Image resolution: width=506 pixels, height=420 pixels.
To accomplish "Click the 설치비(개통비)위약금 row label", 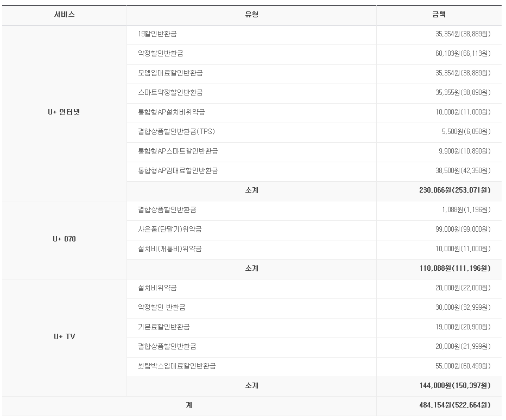I will click(x=170, y=249).
